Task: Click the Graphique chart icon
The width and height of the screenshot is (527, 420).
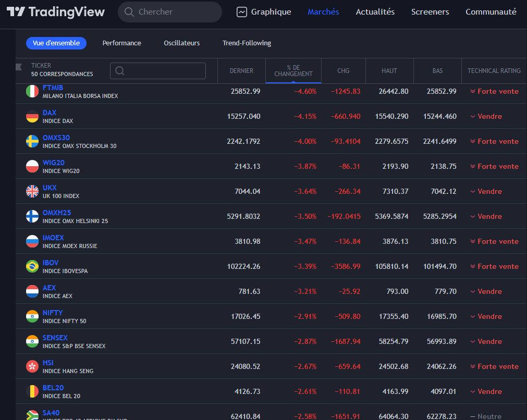Action: [242, 12]
